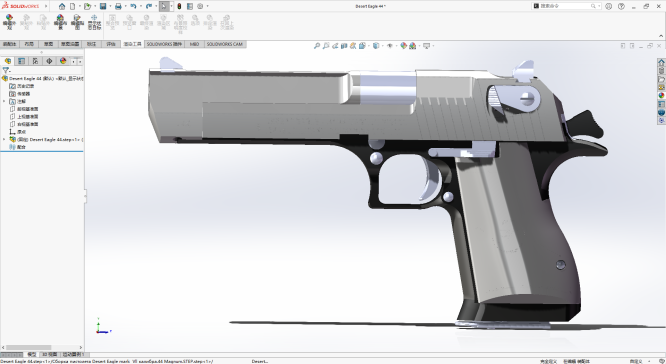Open the dropdown arrow next to New
This screenshot has height=364, width=666.
point(79,6)
